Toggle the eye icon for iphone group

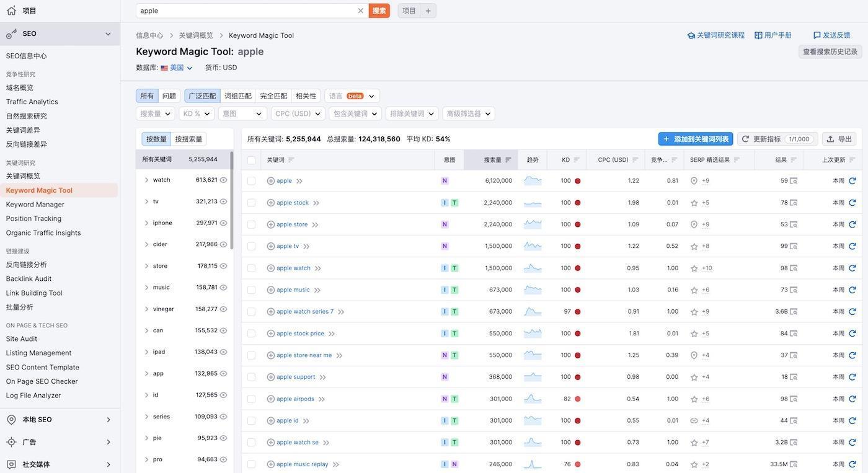pos(223,223)
